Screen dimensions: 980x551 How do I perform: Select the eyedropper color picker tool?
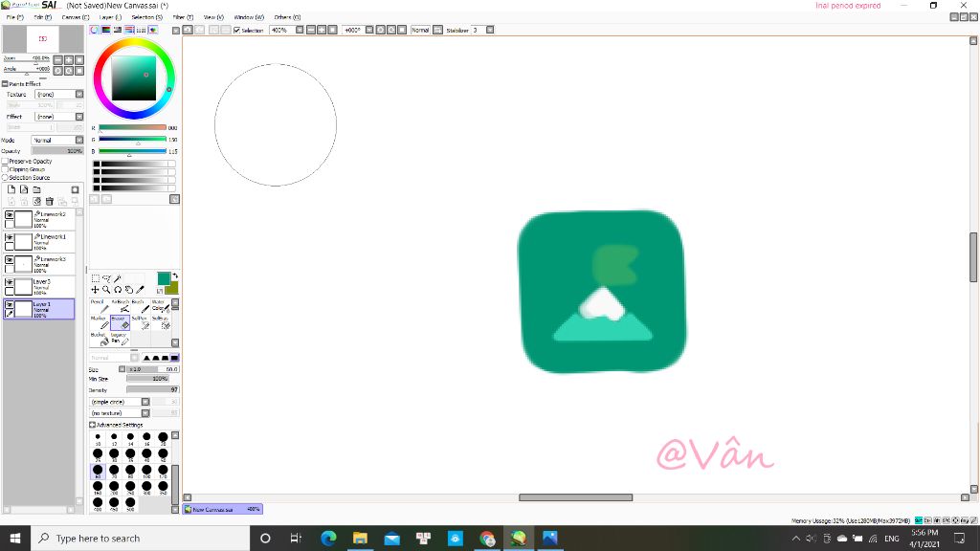140,290
